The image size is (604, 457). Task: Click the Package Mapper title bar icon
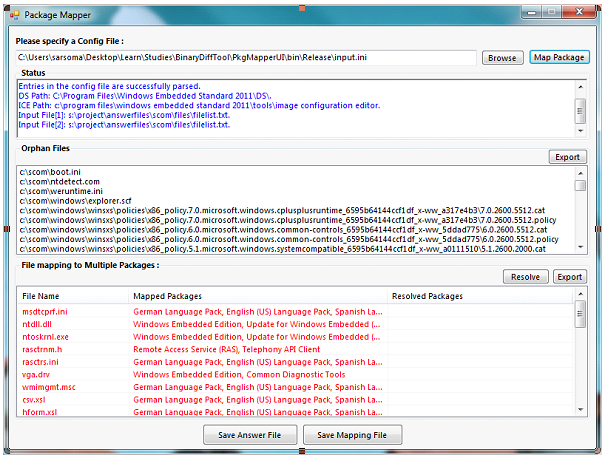pyautogui.click(x=15, y=15)
